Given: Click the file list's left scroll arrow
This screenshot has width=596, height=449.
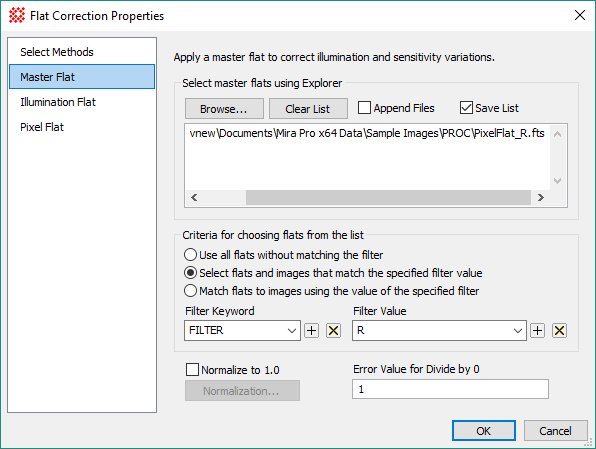Looking at the screenshot, I should pos(194,197).
